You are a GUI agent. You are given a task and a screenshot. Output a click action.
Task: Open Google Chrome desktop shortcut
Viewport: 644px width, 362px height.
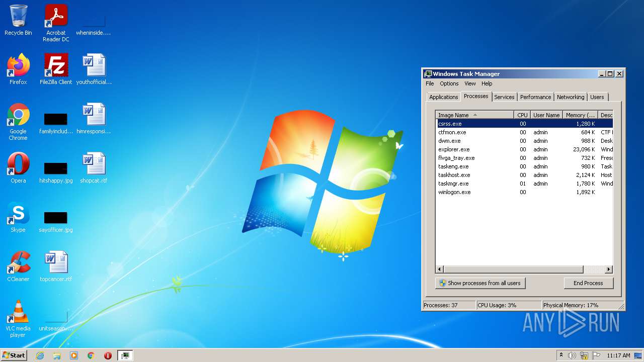(x=18, y=122)
